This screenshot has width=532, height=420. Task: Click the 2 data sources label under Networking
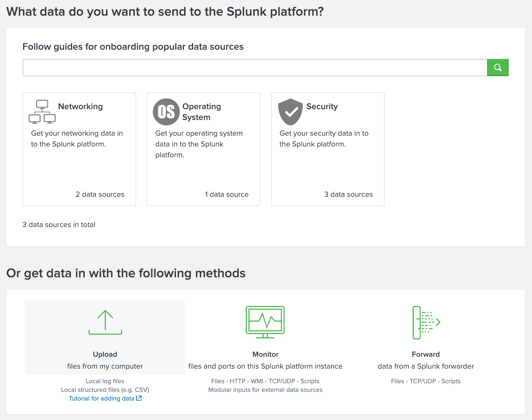(x=100, y=194)
